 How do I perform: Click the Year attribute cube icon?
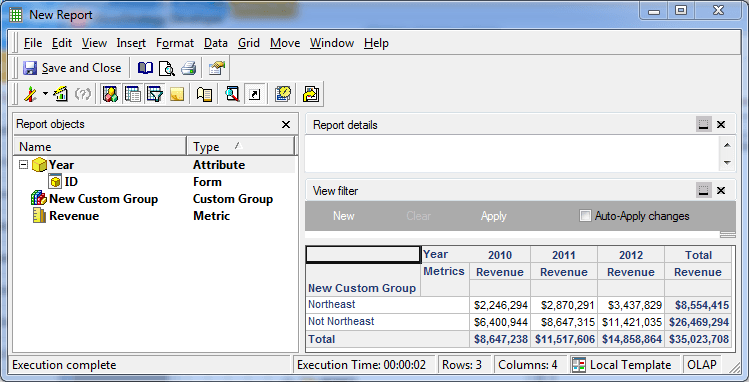39,165
